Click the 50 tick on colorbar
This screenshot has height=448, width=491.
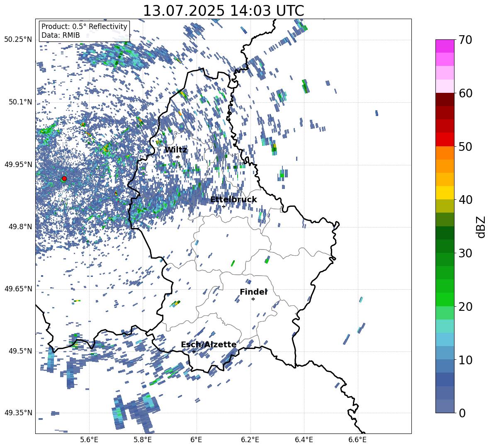pyautogui.click(x=465, y=146)
